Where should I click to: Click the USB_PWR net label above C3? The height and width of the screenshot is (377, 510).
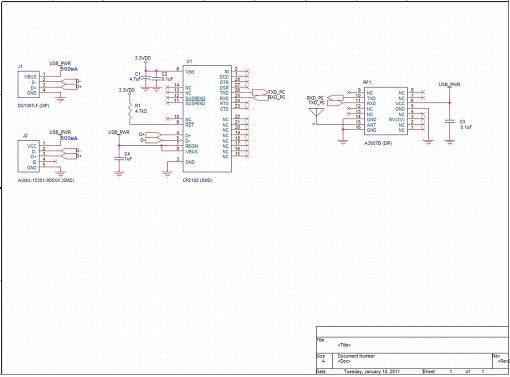pyautogui.click(x=449, y=85)
